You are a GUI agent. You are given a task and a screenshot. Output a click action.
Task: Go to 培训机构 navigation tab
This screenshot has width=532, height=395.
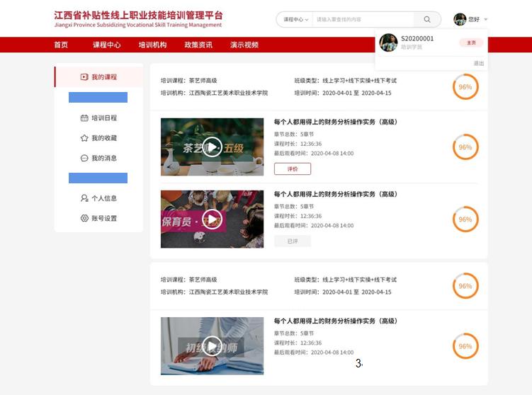152,45
